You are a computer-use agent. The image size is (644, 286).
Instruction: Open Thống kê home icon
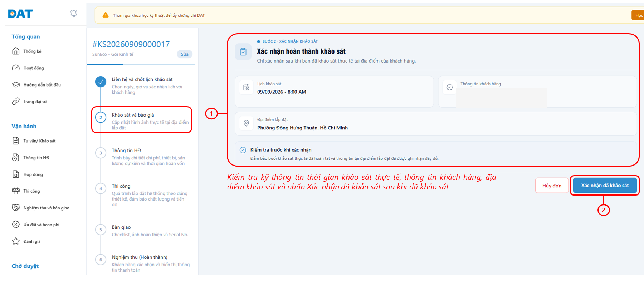click(16, 51)
